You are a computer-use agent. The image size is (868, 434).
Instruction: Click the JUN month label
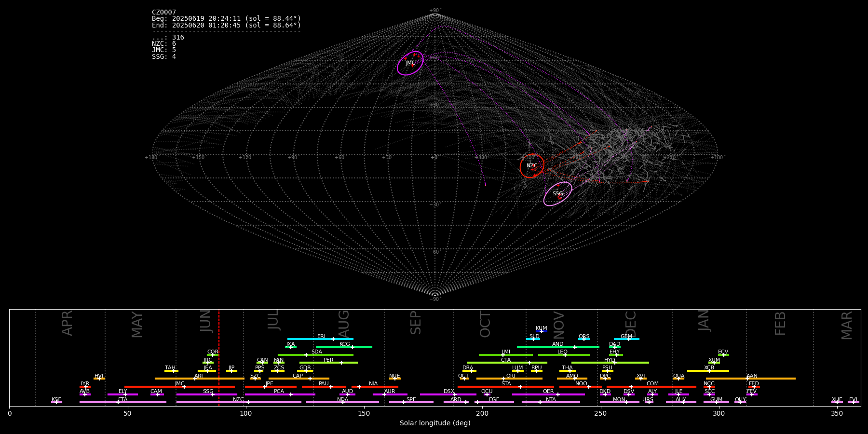click(206, 321)
